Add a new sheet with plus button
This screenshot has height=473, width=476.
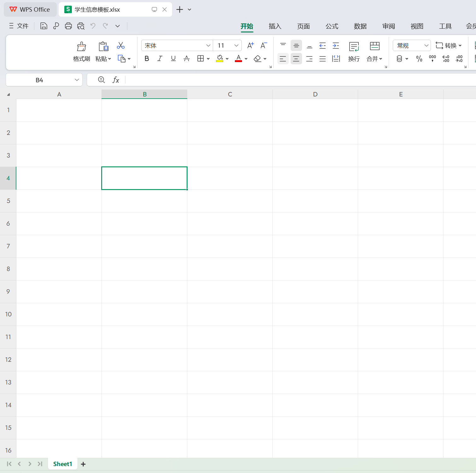tap(83, 464)
